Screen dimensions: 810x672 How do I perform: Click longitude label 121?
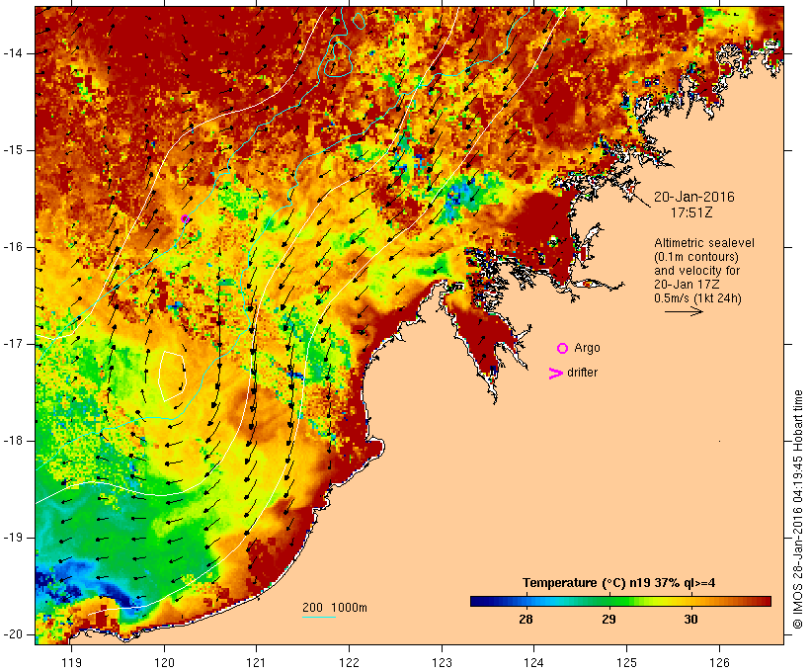[x=256, y=662]
